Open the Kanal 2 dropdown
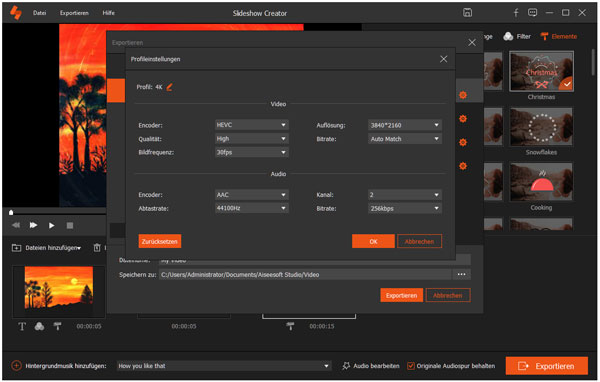This screenshot has height=382, width=600. [x=405, y=195]
